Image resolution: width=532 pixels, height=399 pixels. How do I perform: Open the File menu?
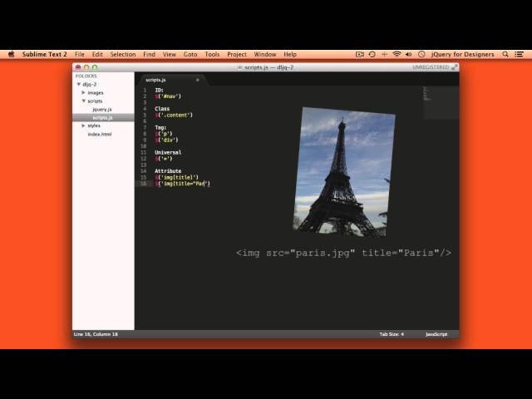click(80, 54)
